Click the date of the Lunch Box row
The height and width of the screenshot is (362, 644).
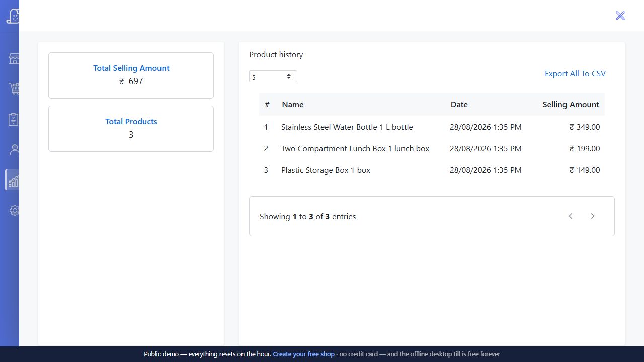486,149
